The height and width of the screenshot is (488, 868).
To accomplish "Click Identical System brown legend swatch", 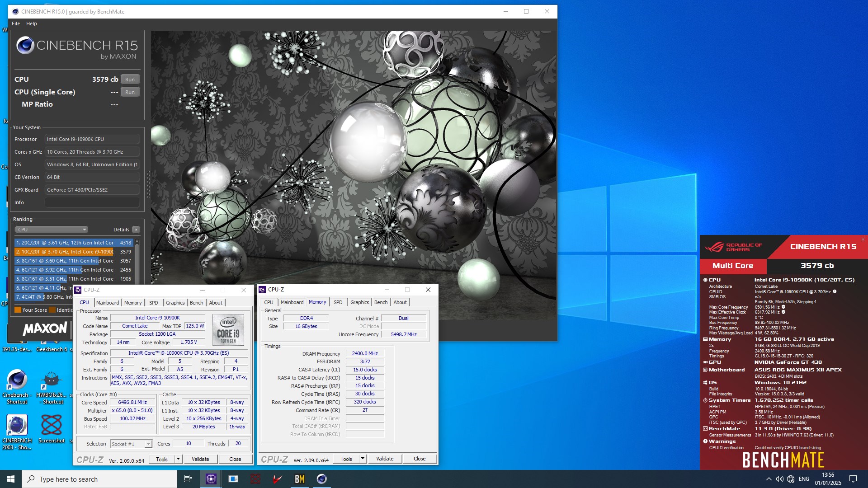I will [52, 310].
